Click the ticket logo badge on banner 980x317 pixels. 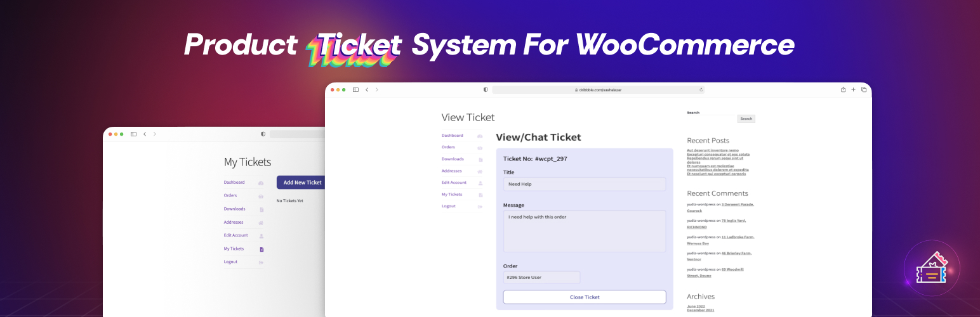[931, 268]
